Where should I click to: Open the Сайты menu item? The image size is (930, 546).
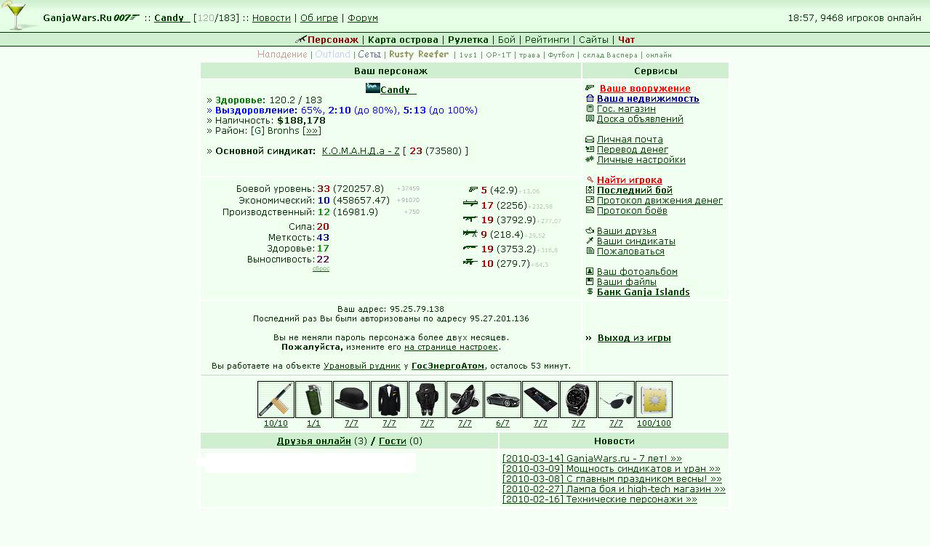[593, 40]
